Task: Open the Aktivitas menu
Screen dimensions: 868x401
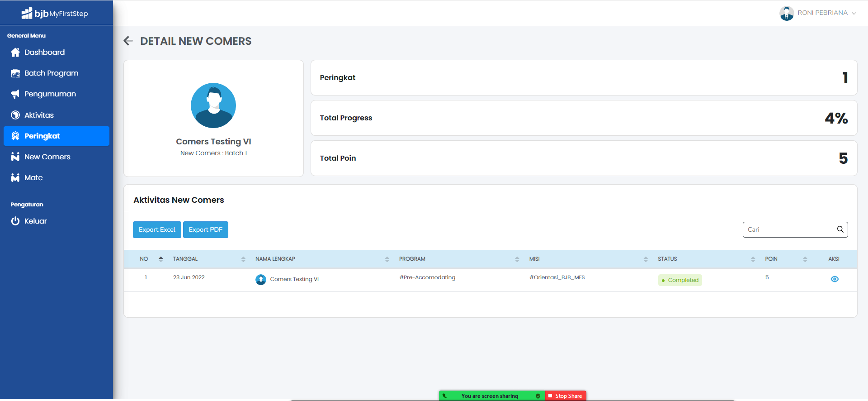Action: click(x=57, y=115)
